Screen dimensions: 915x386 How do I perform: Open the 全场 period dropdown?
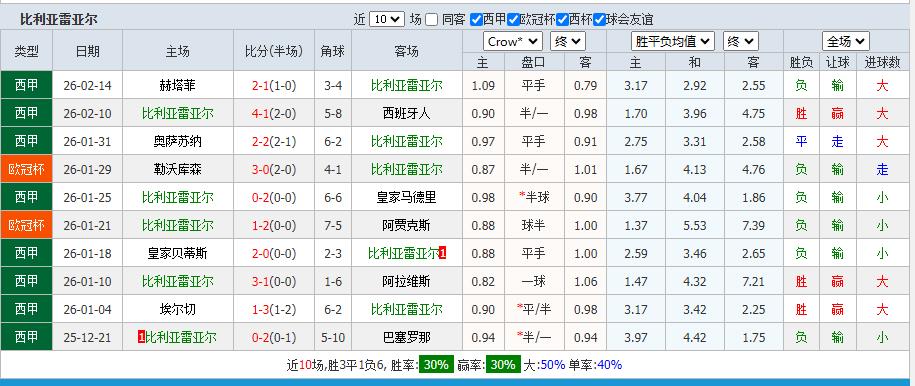(x=846, y=41)
